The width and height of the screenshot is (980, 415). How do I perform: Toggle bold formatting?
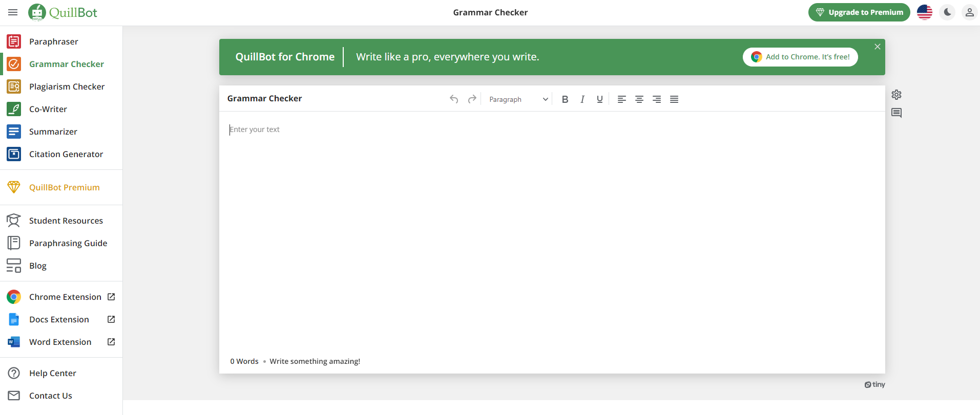[x=565, y=99]
